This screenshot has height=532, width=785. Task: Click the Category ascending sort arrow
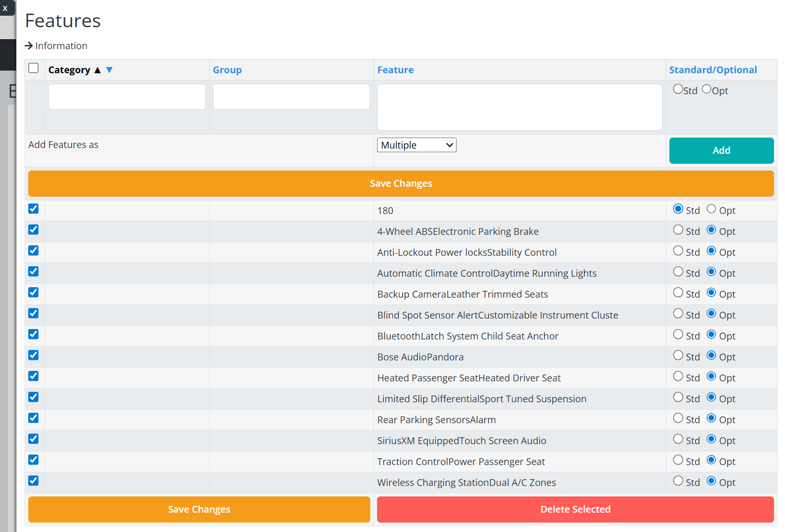point(97,70)
